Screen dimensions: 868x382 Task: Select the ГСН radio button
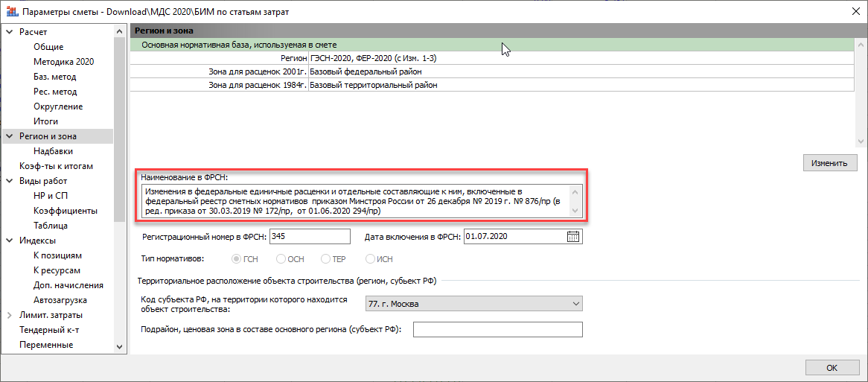pos(237,258)
